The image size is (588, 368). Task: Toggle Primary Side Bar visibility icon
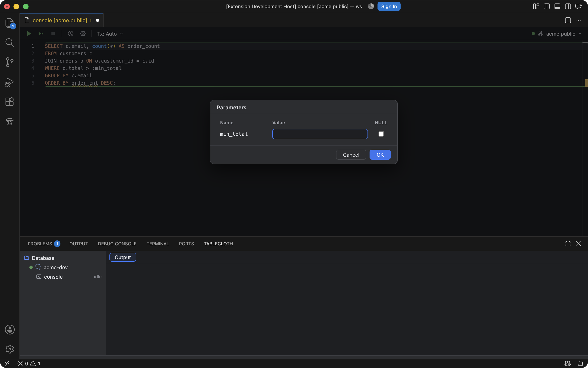coord(547,6)
